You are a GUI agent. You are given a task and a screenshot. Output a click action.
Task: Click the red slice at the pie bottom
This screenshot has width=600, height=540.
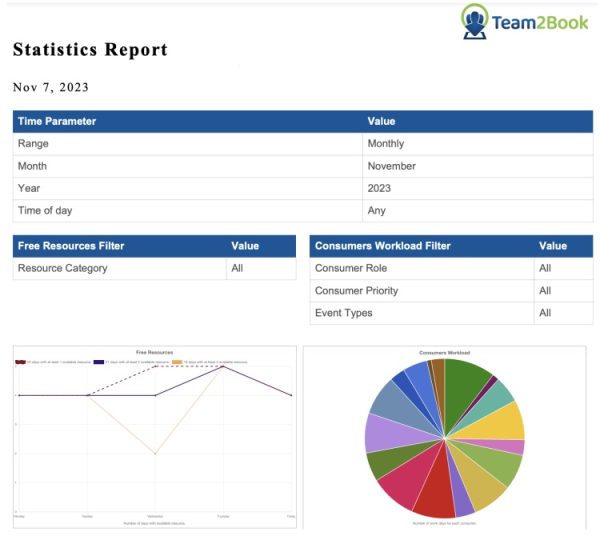point(434,498)
